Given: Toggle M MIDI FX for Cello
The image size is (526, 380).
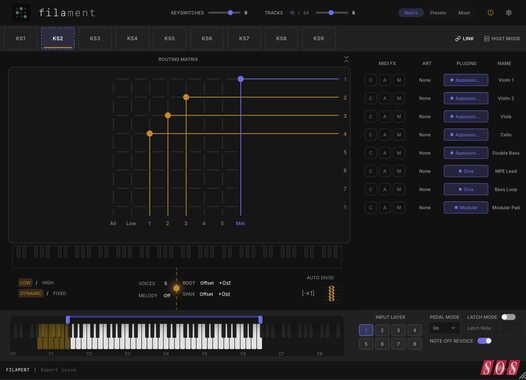Looking at the screenshot, I should pyautogui.click(x=399, y=134).
